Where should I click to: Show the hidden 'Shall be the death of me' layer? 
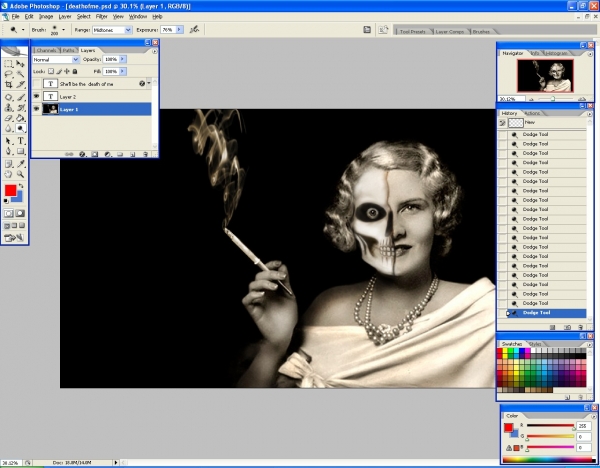coord(36,84)
